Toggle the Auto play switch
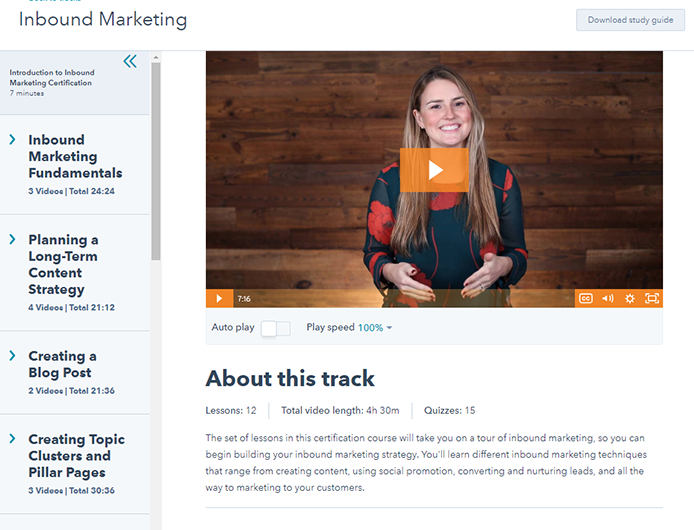The width and height of the screenshot is (694, 530). [x=275, y=329]
